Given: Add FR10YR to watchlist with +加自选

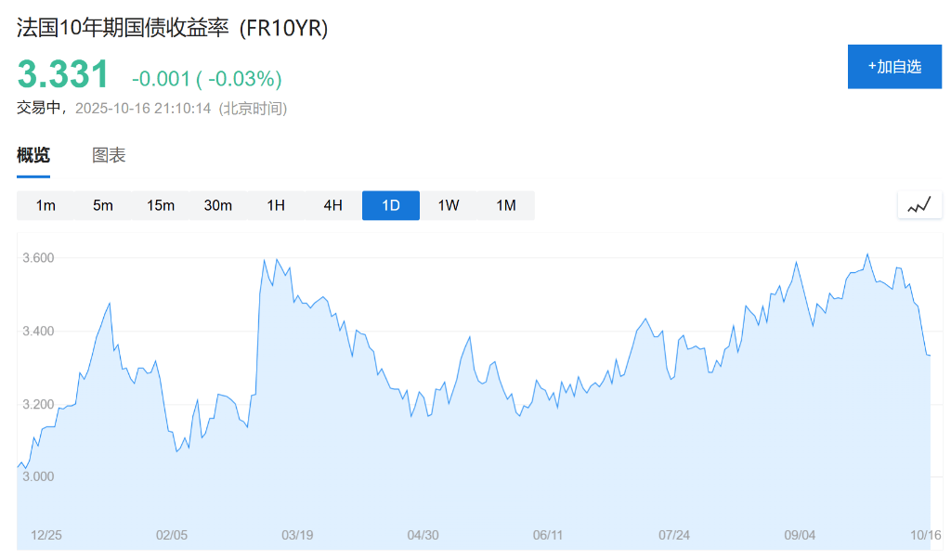Looking at the screenshot, I should click(894, 67).
